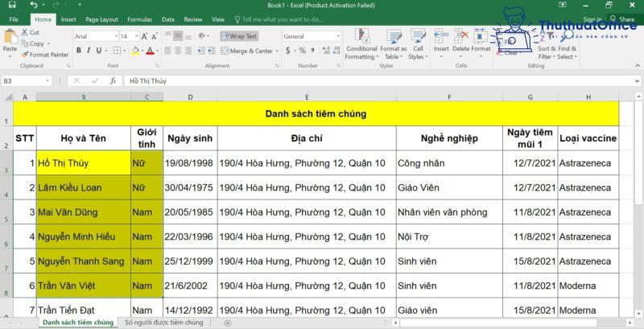Viewport: 644px width, 329px height.
Task: Open the Số người được tiêm chủng sheet
Action: (164, 323)
